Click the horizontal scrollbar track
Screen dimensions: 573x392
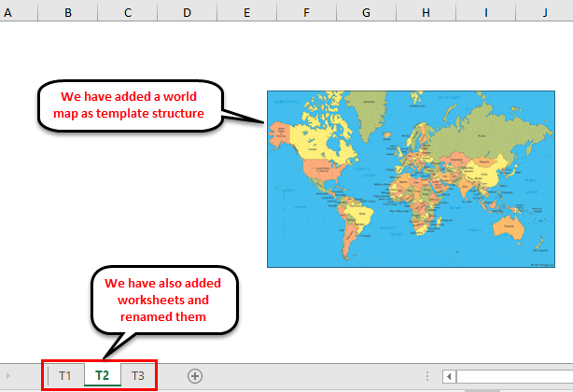point(514,376)
